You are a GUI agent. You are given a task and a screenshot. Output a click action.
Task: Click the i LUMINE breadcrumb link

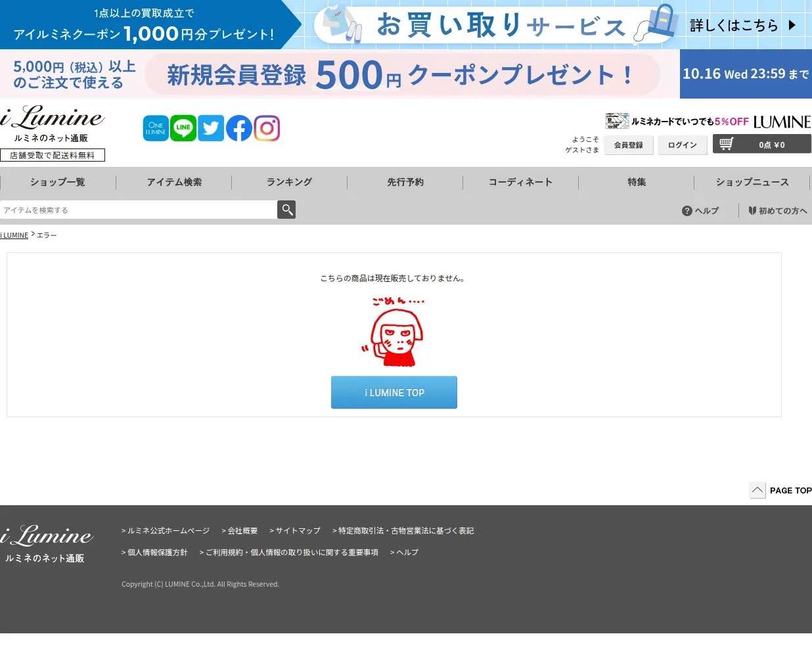click(x=14, y=235)
